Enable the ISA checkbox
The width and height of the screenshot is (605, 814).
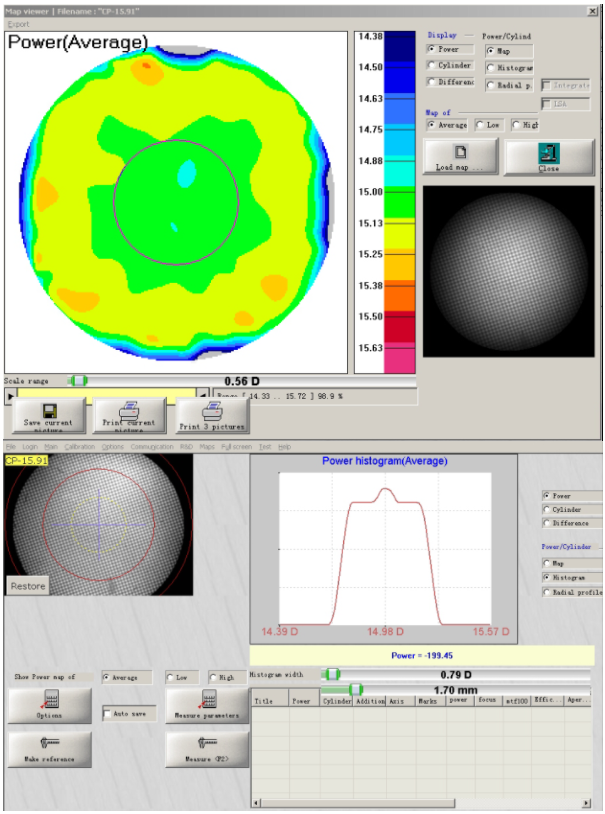(546, 104)
